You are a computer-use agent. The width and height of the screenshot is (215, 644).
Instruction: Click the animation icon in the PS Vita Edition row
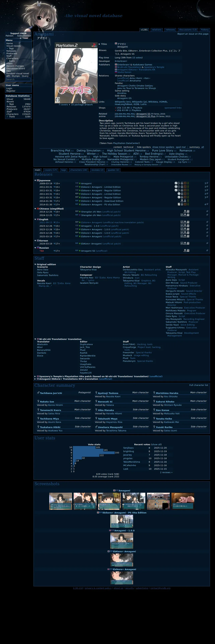185,204
